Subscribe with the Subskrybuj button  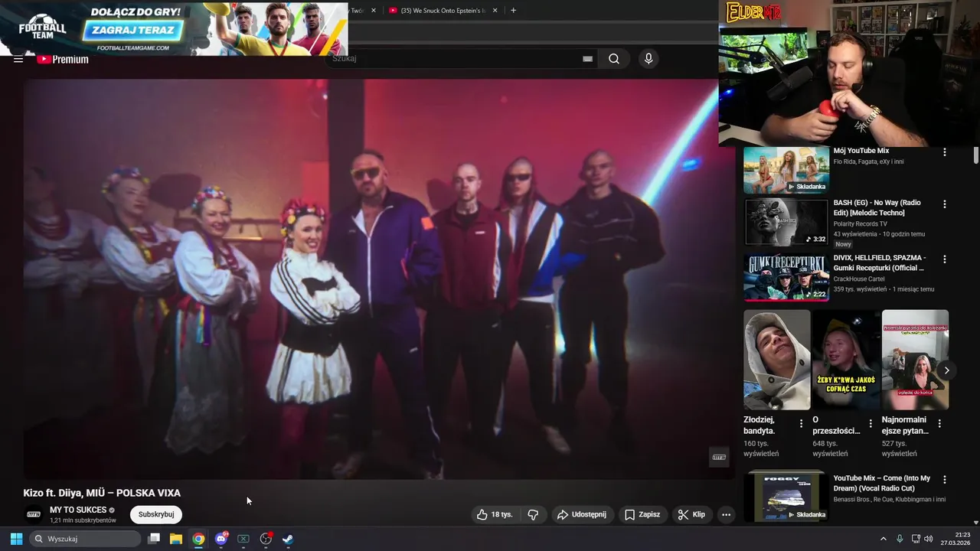click(x=156, y=514)
